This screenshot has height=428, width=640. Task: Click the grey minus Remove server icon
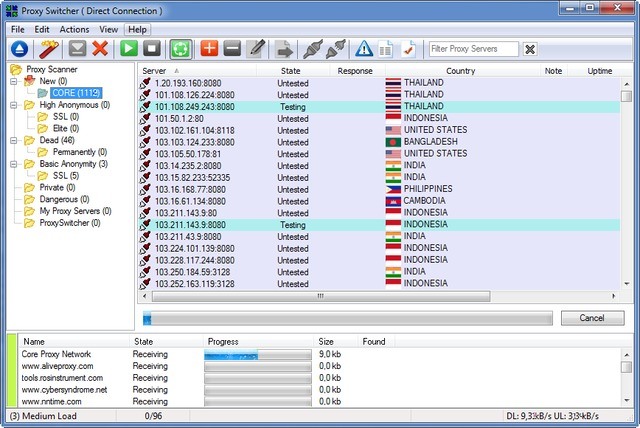point(232,48)
